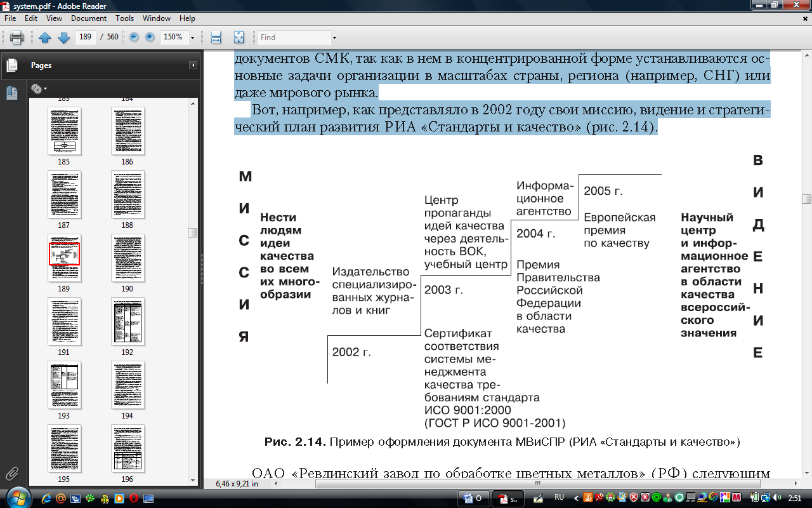Screen dimensions: 812x508
Task: Click the document vertical scrollbar thumb
Action: (x=806, y=199)
